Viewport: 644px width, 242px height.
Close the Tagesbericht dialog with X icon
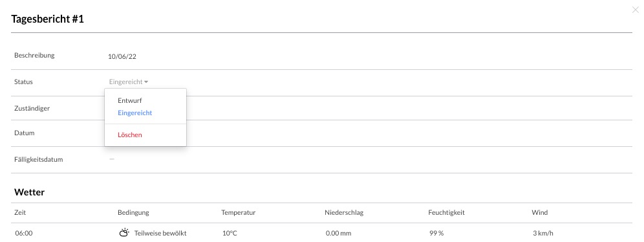[635, 10]
